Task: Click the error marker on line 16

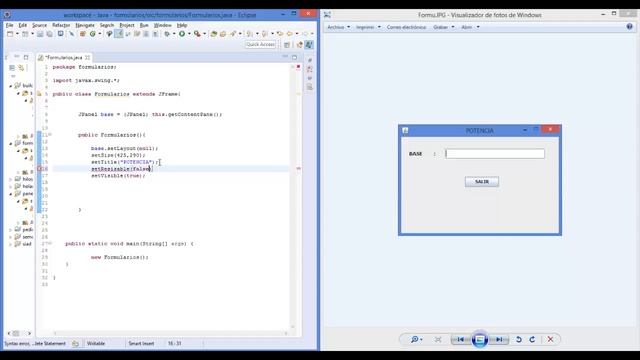Action: 39,169
